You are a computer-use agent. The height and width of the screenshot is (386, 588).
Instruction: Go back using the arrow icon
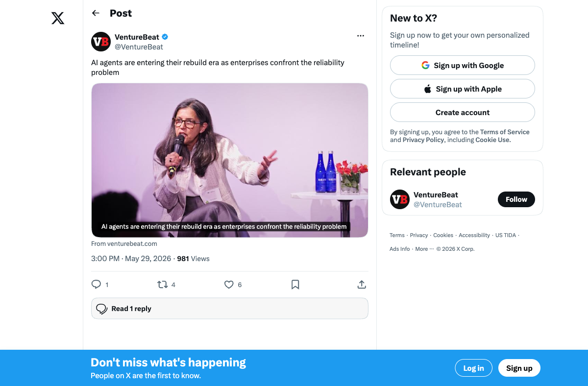coord(96,13)
